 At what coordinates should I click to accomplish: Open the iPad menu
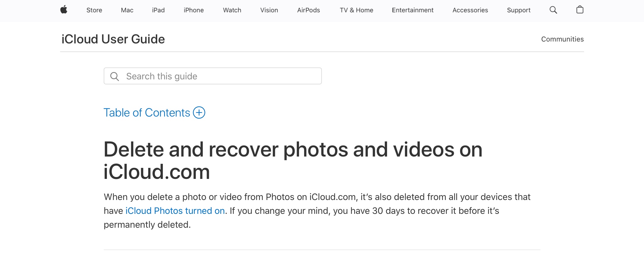tap(158, 10)
